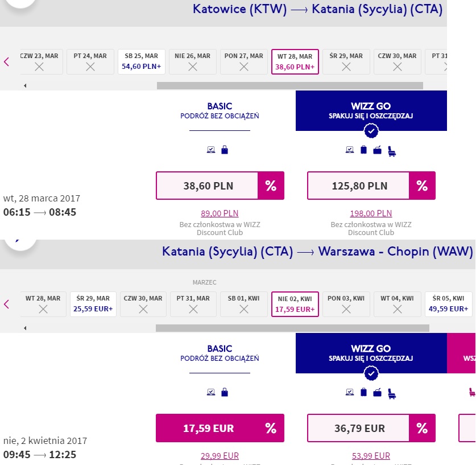476x465 pixels.
Task: Click the outbound dates horizontal scrollbar thumb
Action: click(290, 85)
